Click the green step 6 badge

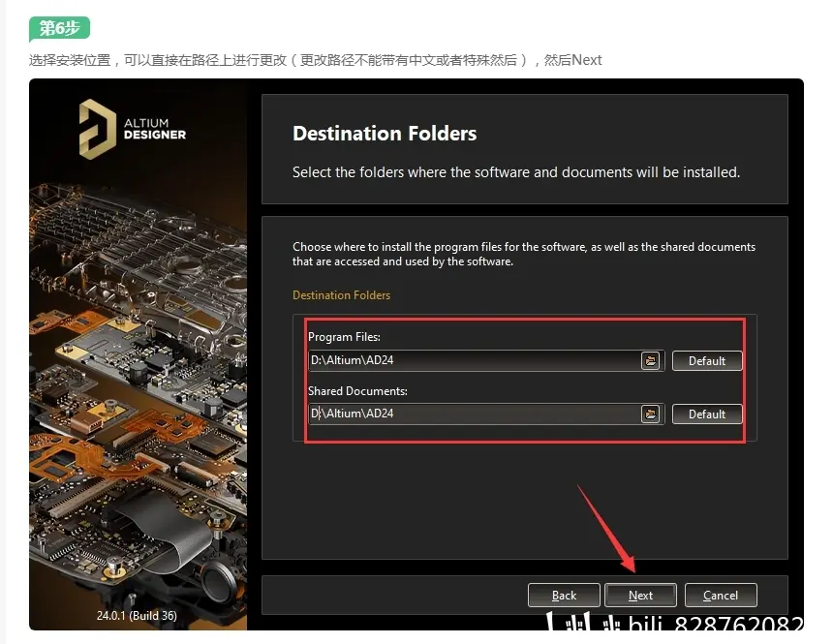[59, 29]
